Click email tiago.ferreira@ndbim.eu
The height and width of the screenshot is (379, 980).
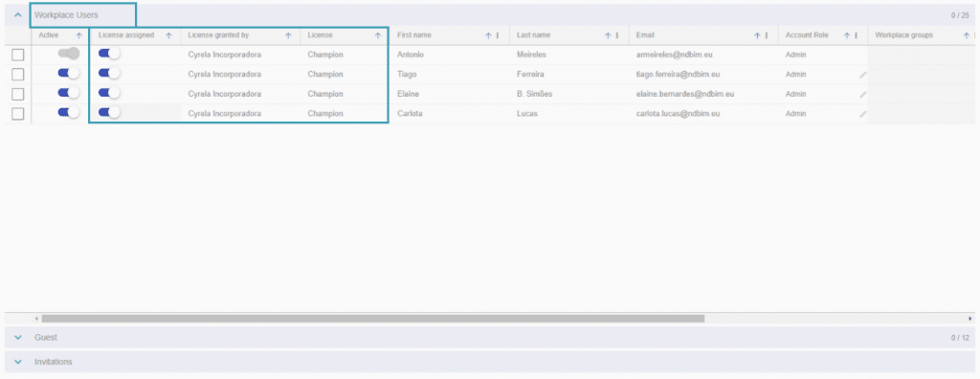[679, 75]
